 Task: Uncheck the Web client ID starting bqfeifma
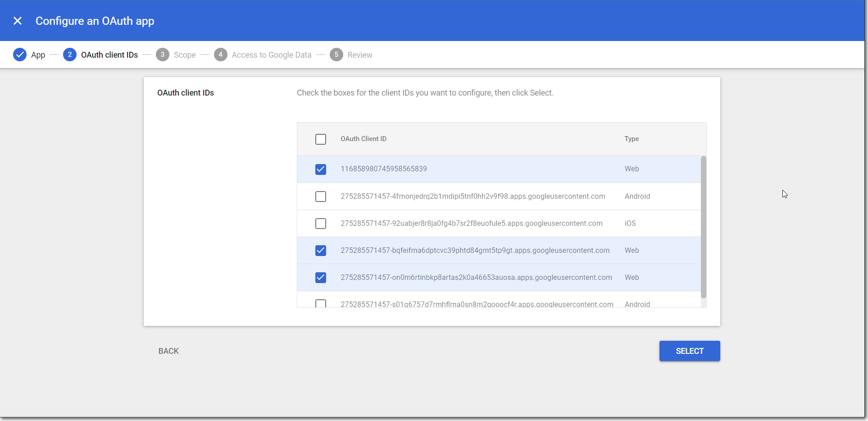tap(321, 251)
